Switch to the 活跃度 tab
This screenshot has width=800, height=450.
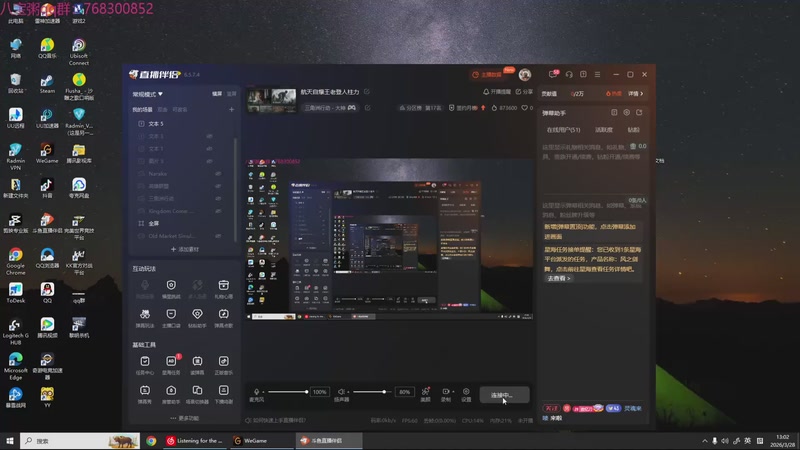(604, 130)
